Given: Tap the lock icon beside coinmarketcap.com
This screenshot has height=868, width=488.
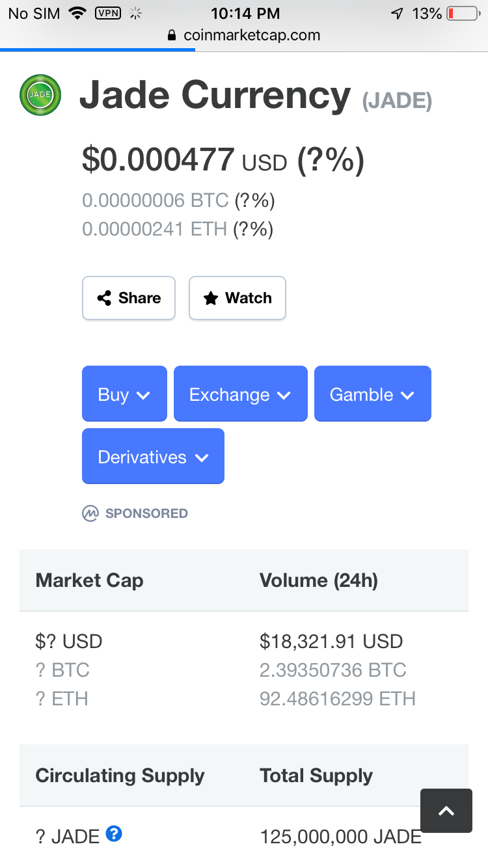Looking at the screenshot, I should click(x=172, y=35).
